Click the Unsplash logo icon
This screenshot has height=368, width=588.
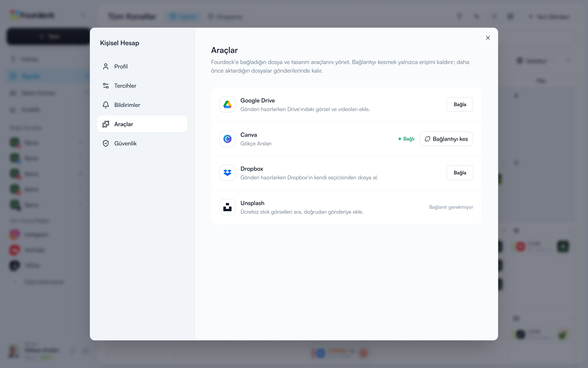click(227, 207)
